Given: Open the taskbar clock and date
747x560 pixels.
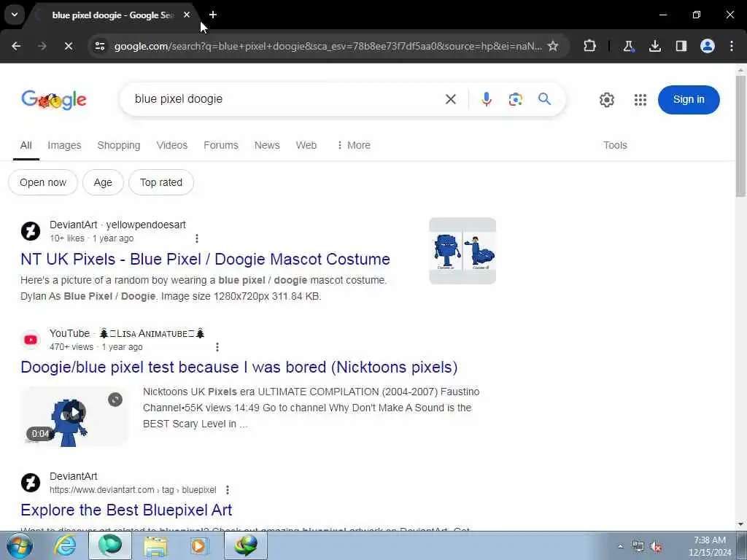Looking at the screenshot, I should pos(710,546).
